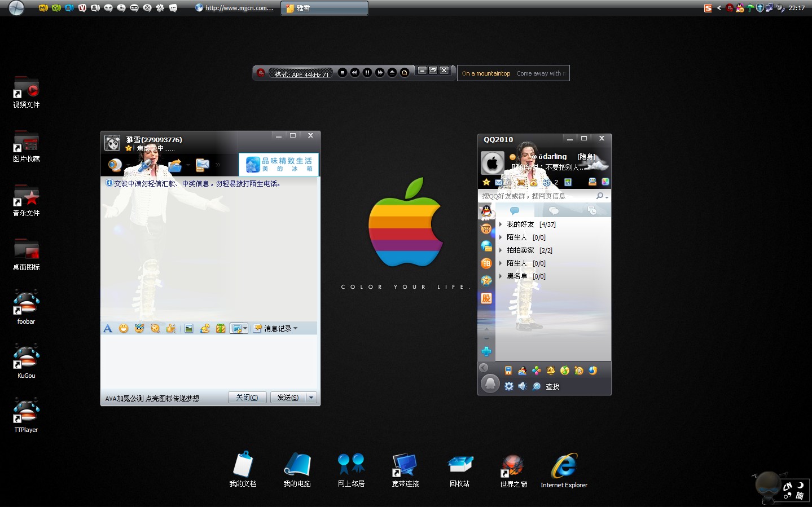
Task: Open the send button options arrow
Action: pos(311,398)
